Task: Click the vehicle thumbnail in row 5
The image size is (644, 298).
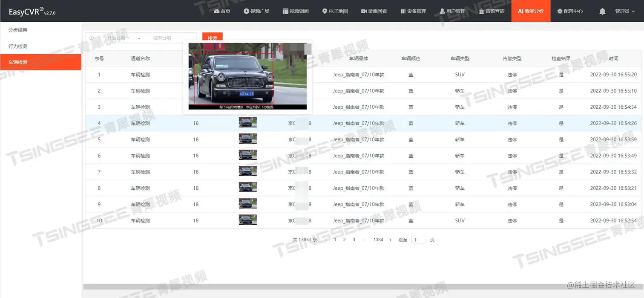Action: click(x=247, y=139)
